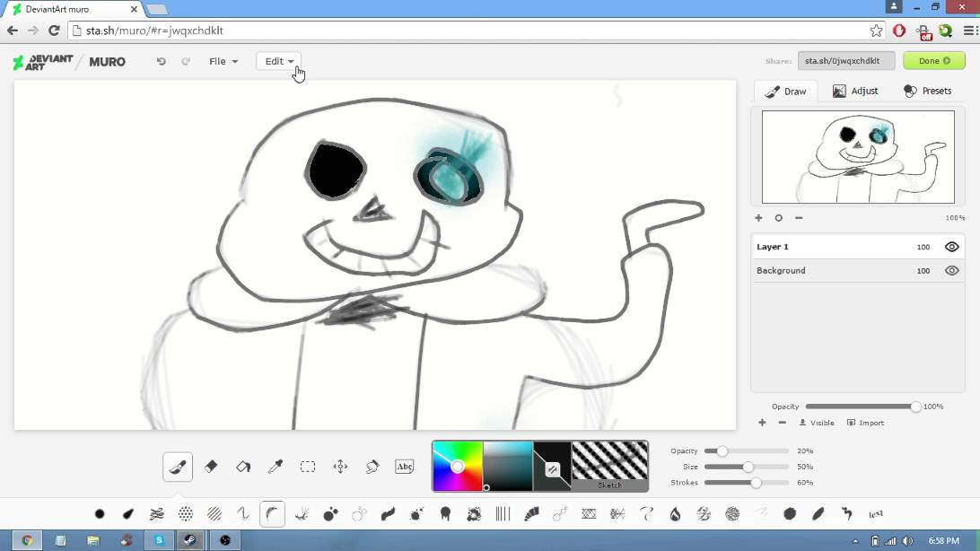Choose the dotted halftone circle brush
This screenshot has width=980, height=551.
click(186, 514)
